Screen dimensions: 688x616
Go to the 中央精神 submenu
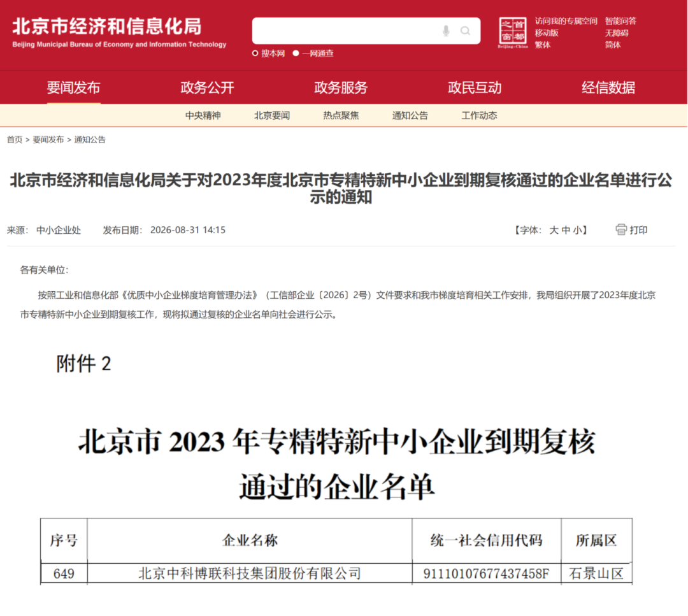tap(203, 115)
